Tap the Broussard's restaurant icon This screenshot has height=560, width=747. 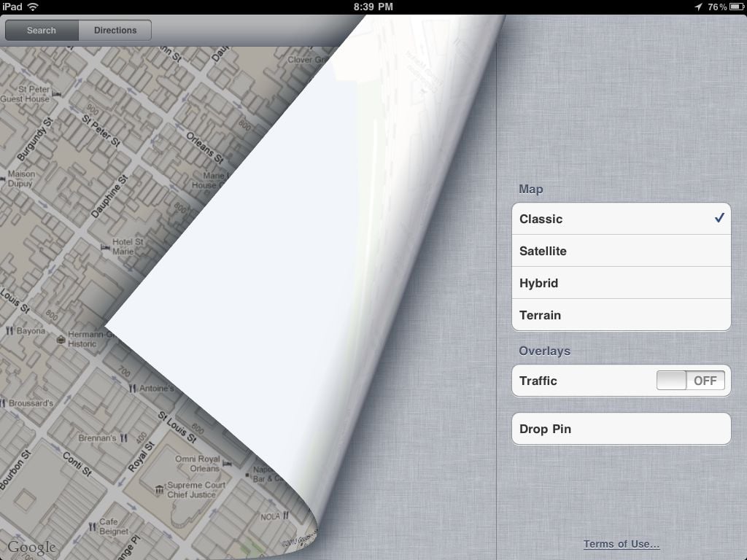click(4, 403)
